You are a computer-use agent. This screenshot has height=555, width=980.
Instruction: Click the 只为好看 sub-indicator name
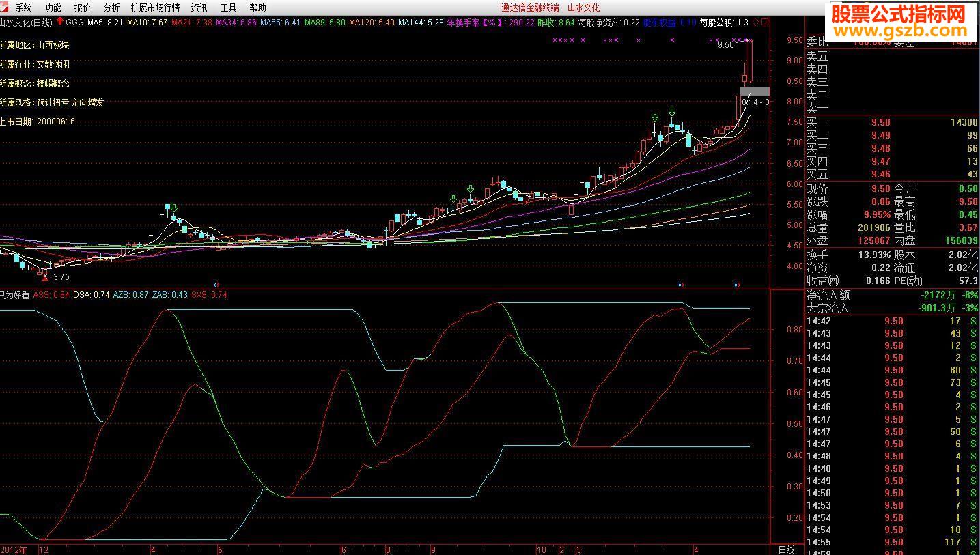coord(14,295)
